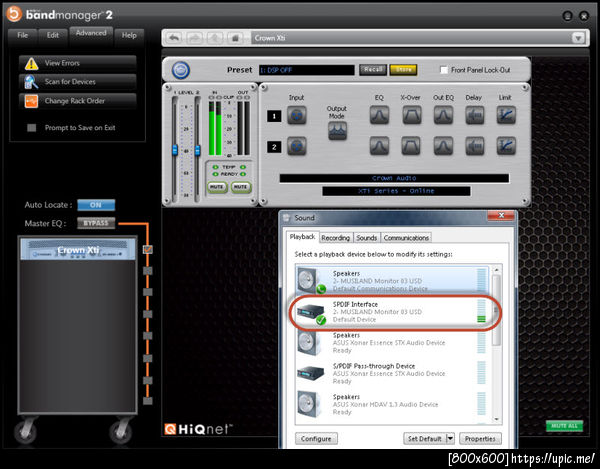Click the Properties button in Sound
Image resolution: width=600 pixels, height=469 pixels.
point(480,438)
